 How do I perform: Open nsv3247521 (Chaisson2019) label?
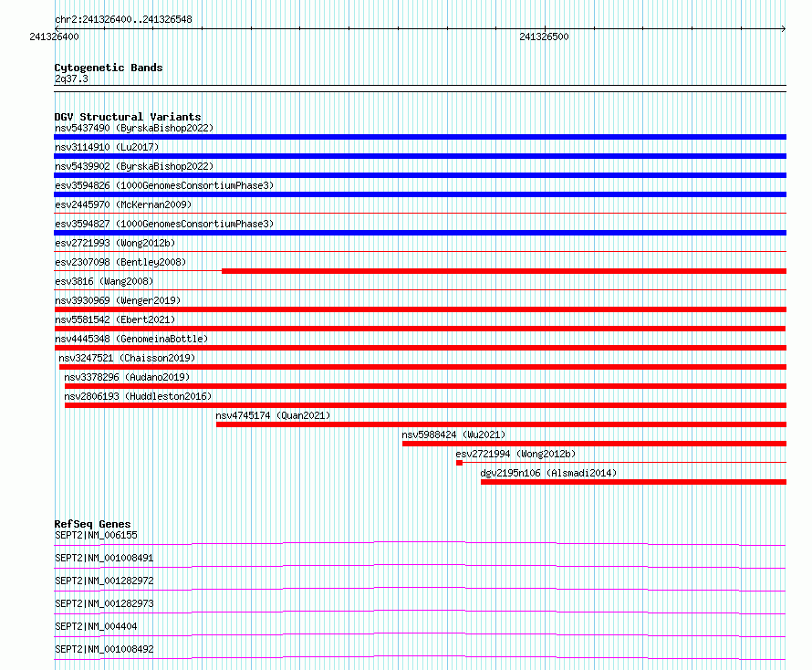[x=127, y=358]
